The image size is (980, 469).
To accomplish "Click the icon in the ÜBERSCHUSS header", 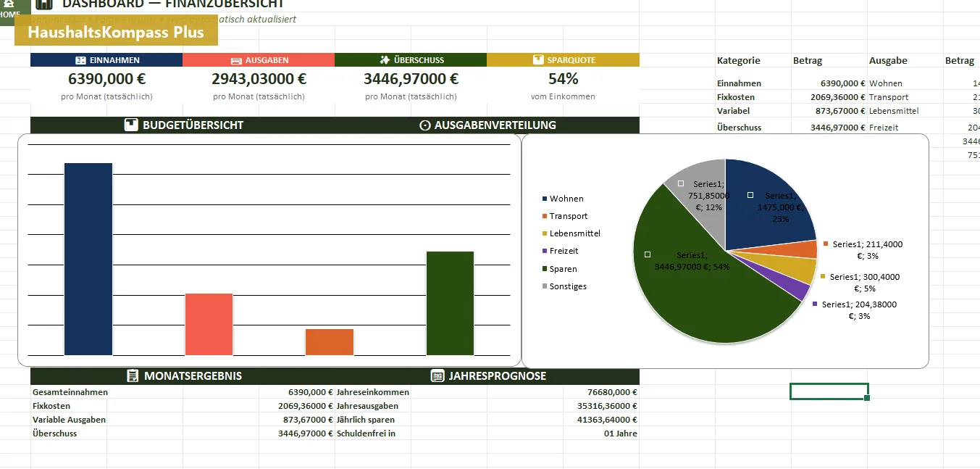I will click(x=385, y=60).
